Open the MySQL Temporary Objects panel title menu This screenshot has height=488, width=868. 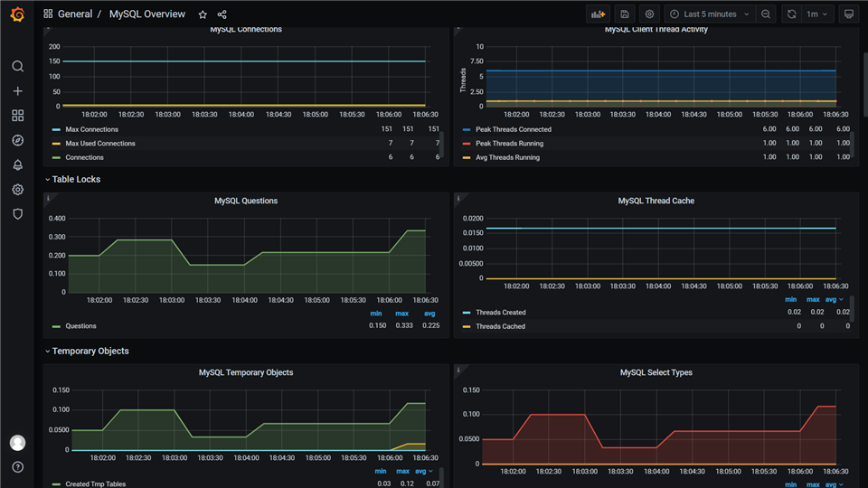pyautogui.click(x=246, y=372)
